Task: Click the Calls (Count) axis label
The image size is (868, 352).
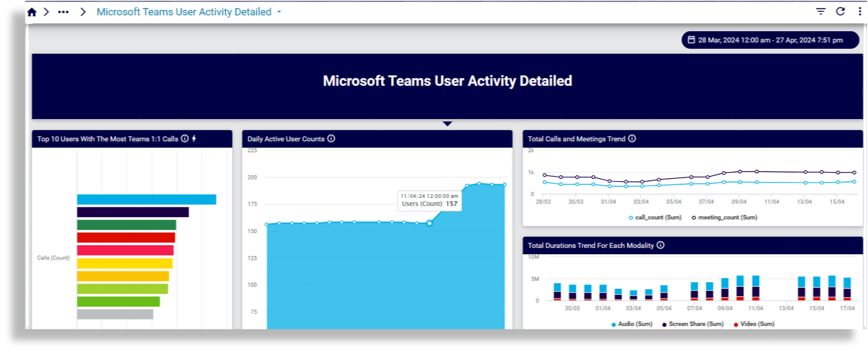Action: point(53,258)
